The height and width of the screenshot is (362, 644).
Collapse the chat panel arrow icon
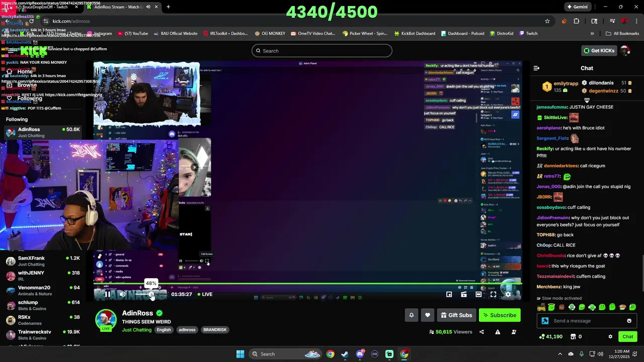[x=536, y=68]
